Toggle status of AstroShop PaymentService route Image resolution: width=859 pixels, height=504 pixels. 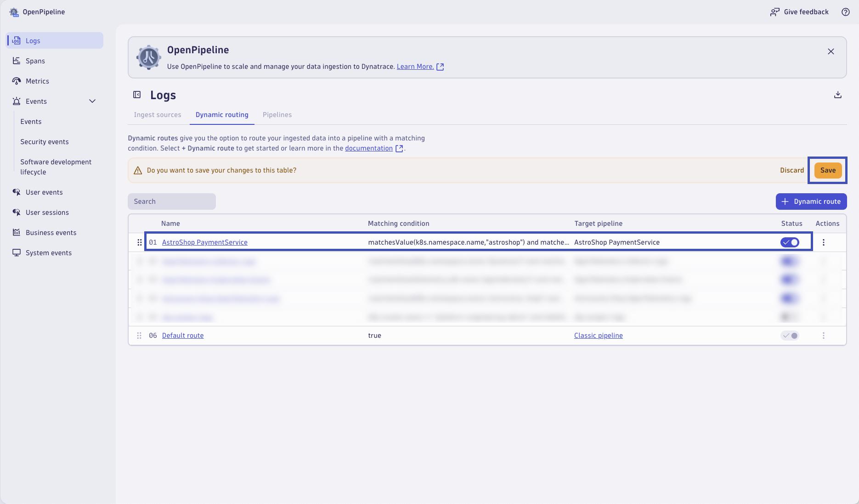click(790, 242)
